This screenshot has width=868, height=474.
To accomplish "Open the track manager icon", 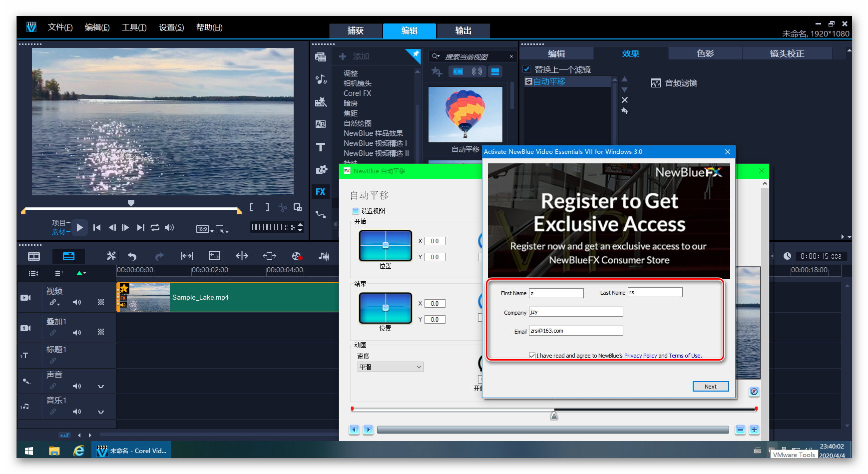I will point(59,273).
